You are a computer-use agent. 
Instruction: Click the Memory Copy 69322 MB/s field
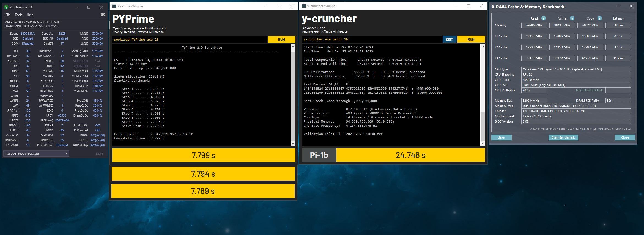(x=590, y=25)
